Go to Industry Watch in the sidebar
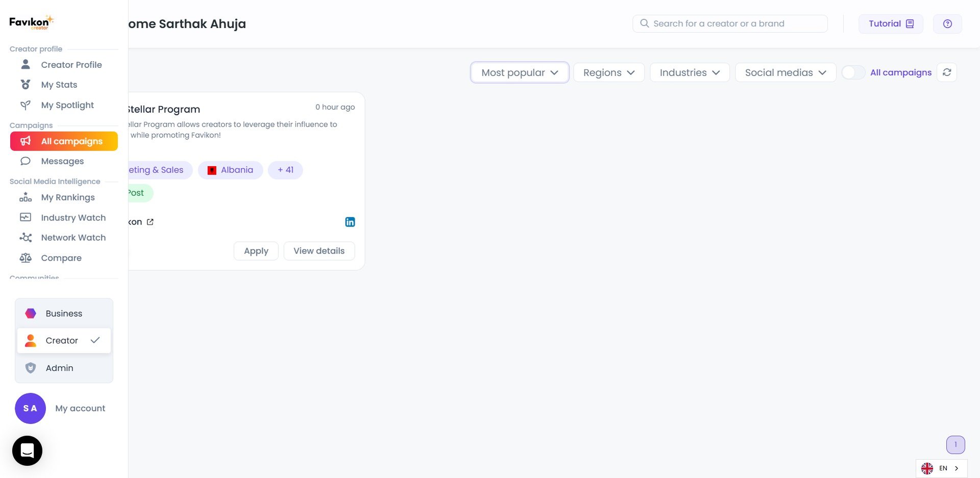 point(73,218)
